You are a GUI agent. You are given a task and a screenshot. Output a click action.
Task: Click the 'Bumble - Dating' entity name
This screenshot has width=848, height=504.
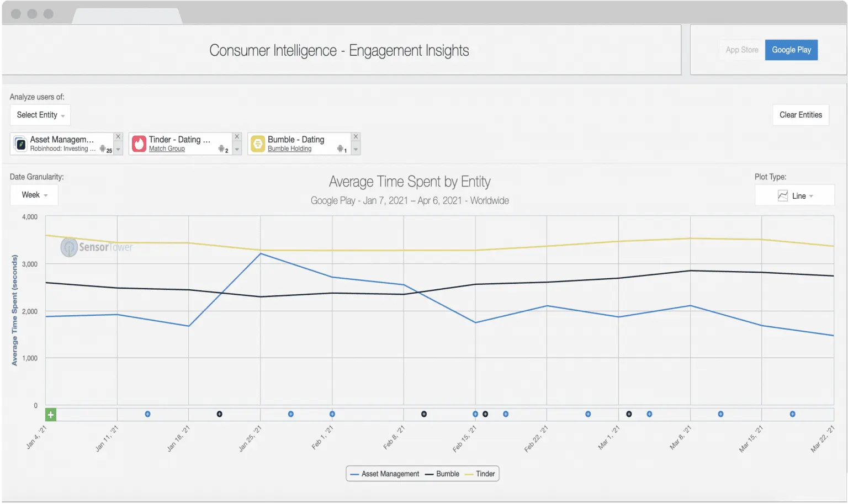pos(296,140)
